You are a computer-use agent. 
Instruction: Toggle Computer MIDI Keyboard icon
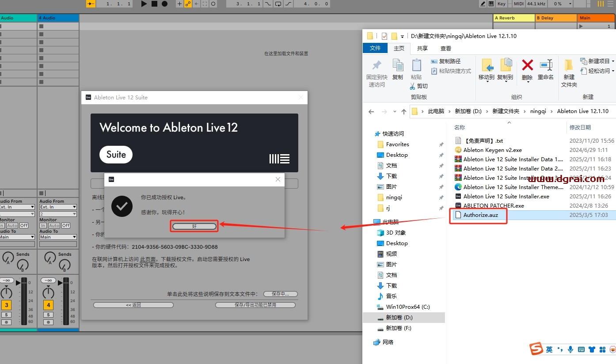click(x=491, y=4)
